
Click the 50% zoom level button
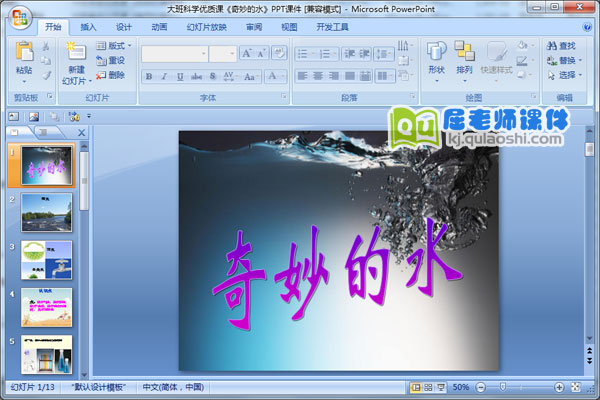coord(461,387)
